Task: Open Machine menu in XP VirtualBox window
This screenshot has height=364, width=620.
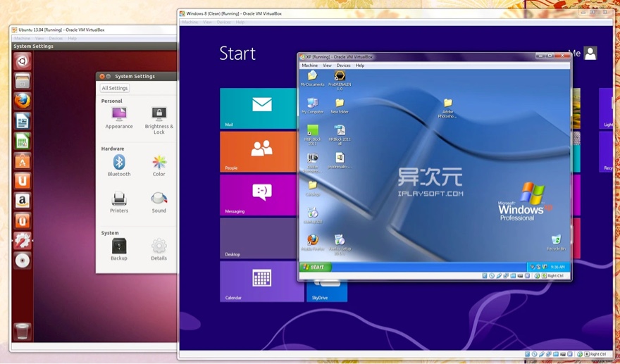Action: pos(309,65)
